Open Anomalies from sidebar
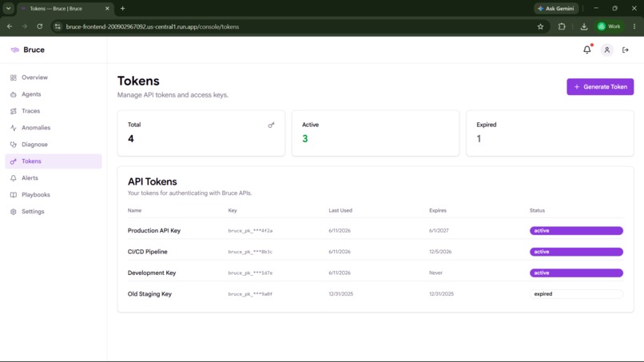The image size is (644, 362). [x=36, y=128]
